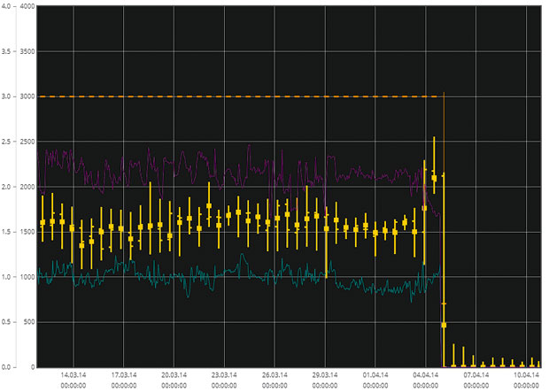Select the 4000 label at axis top
This screenshot has height=392, width=549.
27,6
